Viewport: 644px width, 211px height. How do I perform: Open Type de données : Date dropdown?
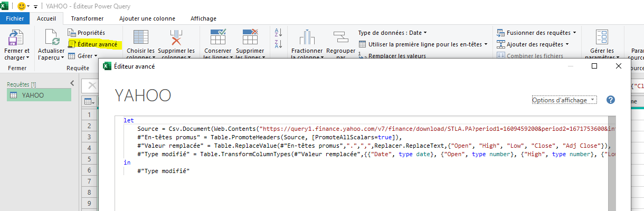392,33
